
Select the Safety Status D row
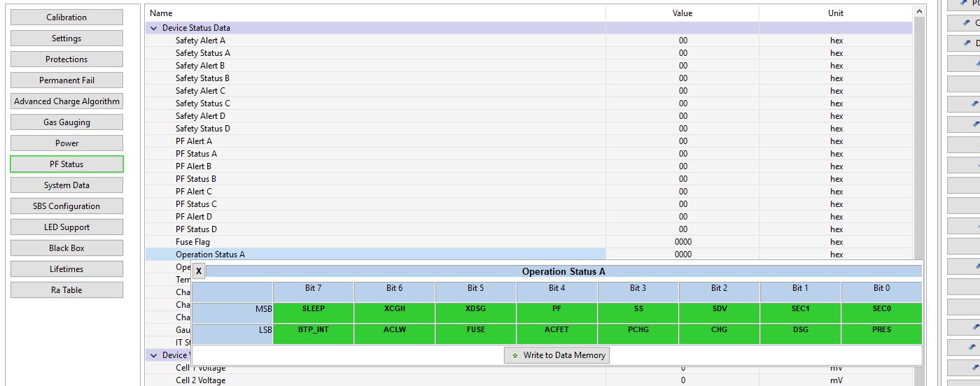pos(529,129)
